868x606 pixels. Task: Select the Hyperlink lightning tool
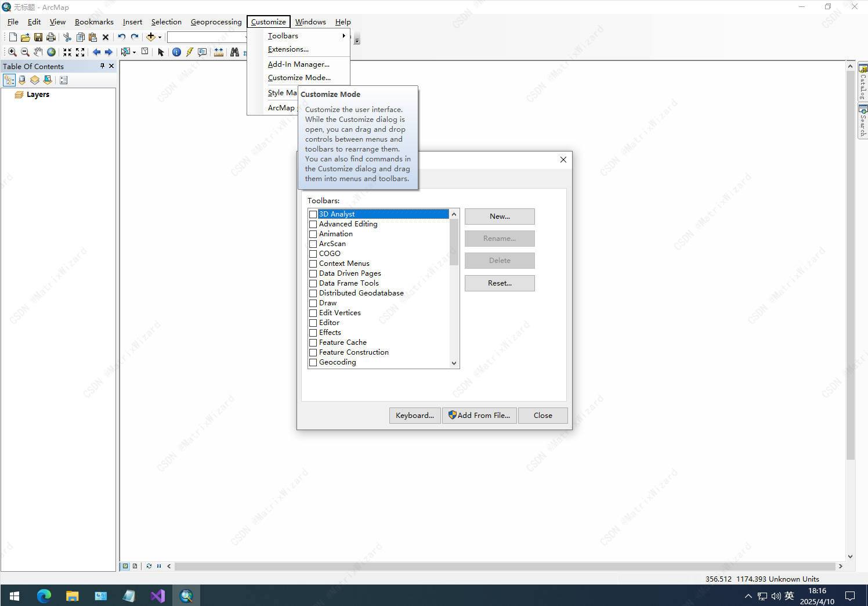[x=189, y=52]
